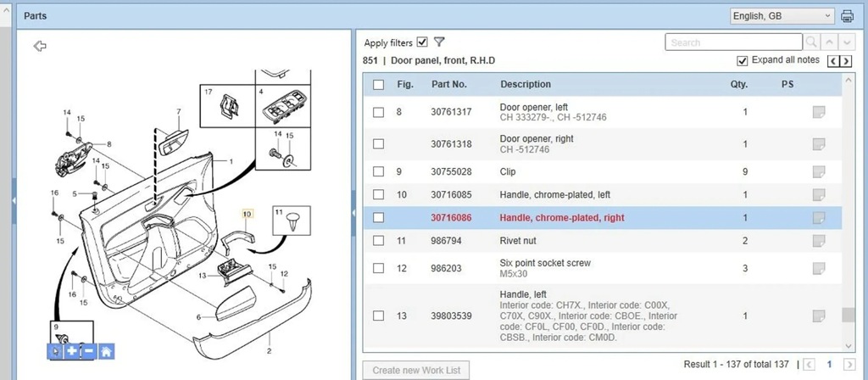This screenshot has width=868, height=380.
Task: Toggle the Apply filters checkbox
Action: [x=422, y=42]
